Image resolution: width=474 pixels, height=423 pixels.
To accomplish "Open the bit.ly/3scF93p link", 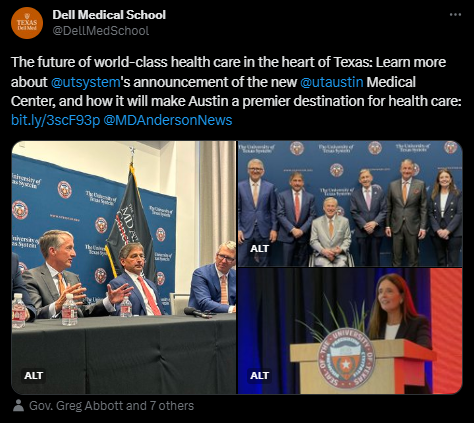I will (55, 120).
